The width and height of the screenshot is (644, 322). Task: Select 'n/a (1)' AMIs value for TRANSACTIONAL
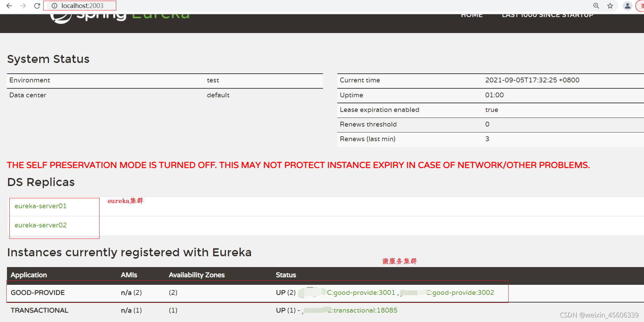click(x=131, y=310)
